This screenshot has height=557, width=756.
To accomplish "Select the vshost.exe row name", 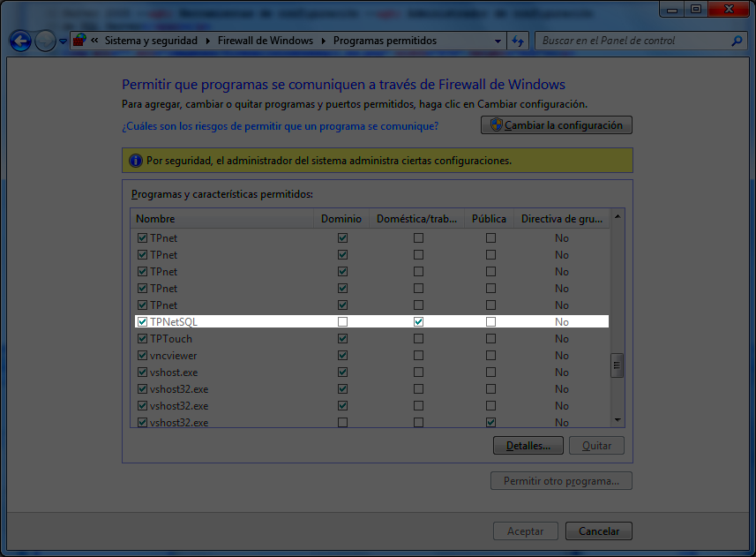I will [174, 373].
